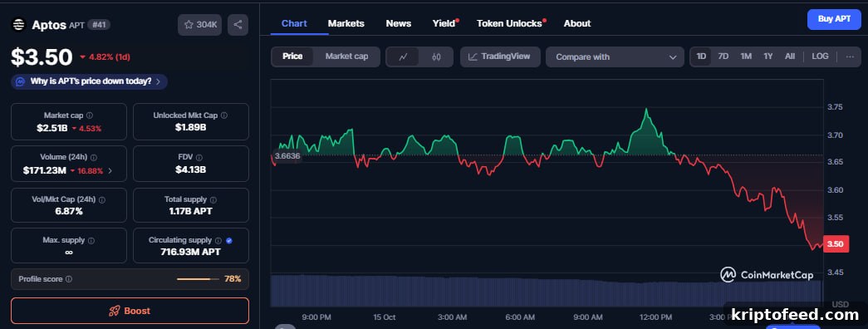Toggle LOG scale on chart
Viewport: 868px width, 329px height.
pos(820,56)
